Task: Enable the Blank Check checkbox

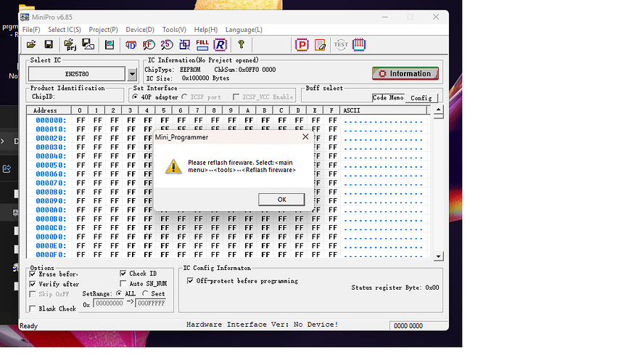Action: coord(33,309)
